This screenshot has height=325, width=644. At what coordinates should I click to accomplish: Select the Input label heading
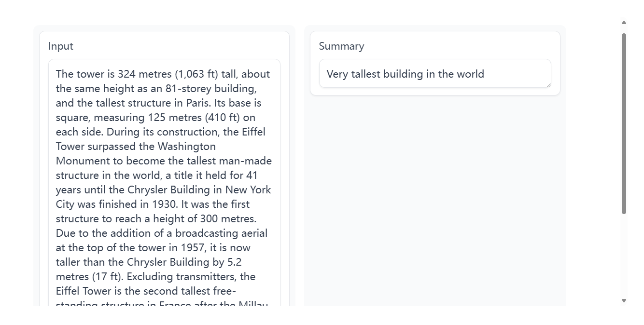click(x=61, y=46)
